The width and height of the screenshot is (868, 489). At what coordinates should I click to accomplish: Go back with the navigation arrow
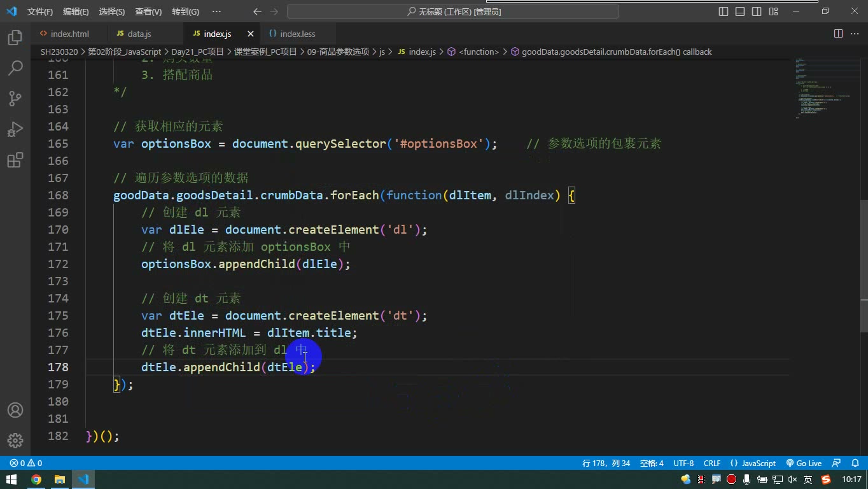pos(257,11)
